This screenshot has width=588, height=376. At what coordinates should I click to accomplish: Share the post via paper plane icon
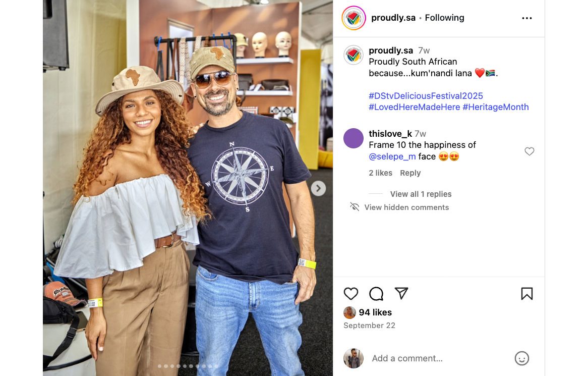point(401,293)
